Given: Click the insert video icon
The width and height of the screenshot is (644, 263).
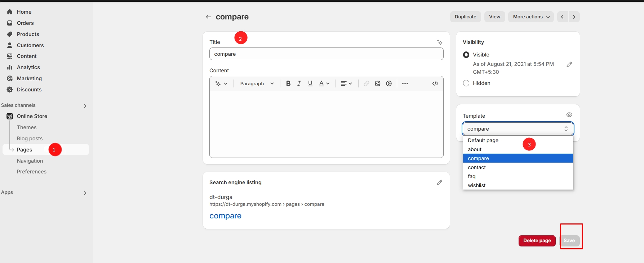Looking at the screenshot, I should tap(389, 83).
